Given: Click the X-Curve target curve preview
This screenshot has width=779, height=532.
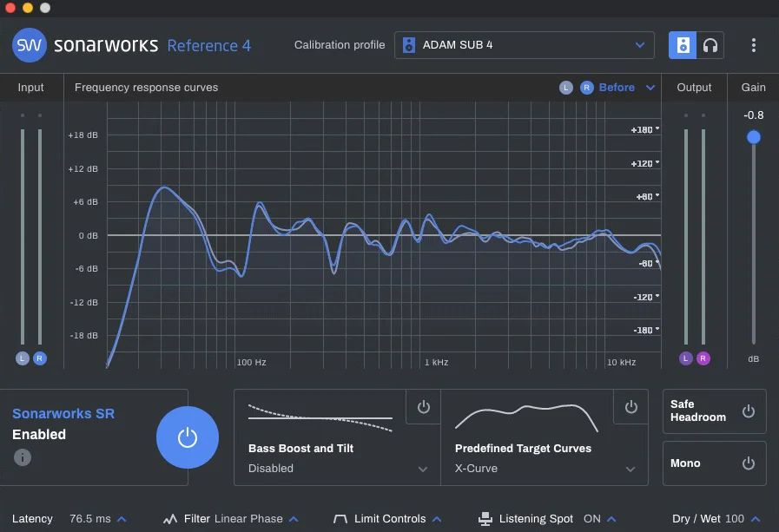Looking at the screenshot, I should coord(526,417).
